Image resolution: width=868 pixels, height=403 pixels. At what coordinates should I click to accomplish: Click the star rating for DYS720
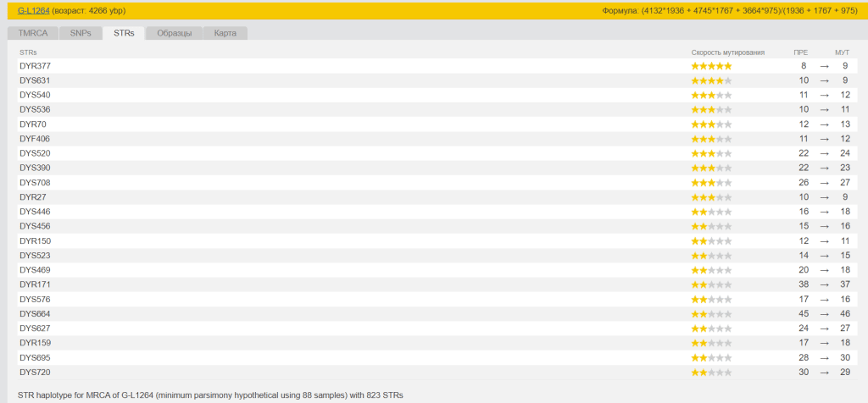[711, 373]
